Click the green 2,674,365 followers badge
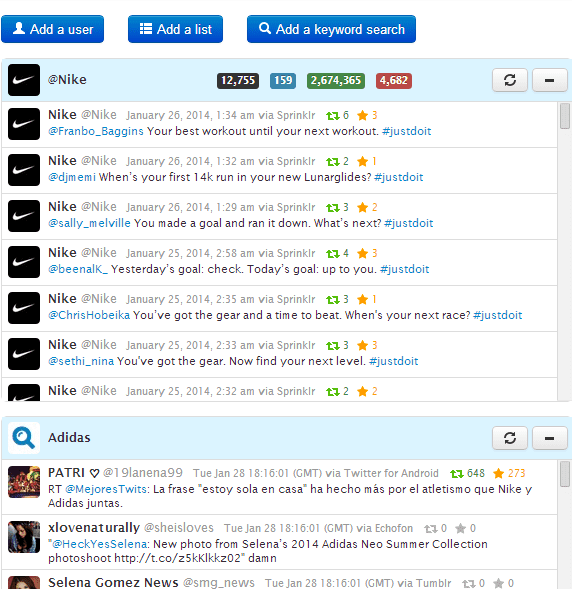The image size is (572, 589). (336, 80)
